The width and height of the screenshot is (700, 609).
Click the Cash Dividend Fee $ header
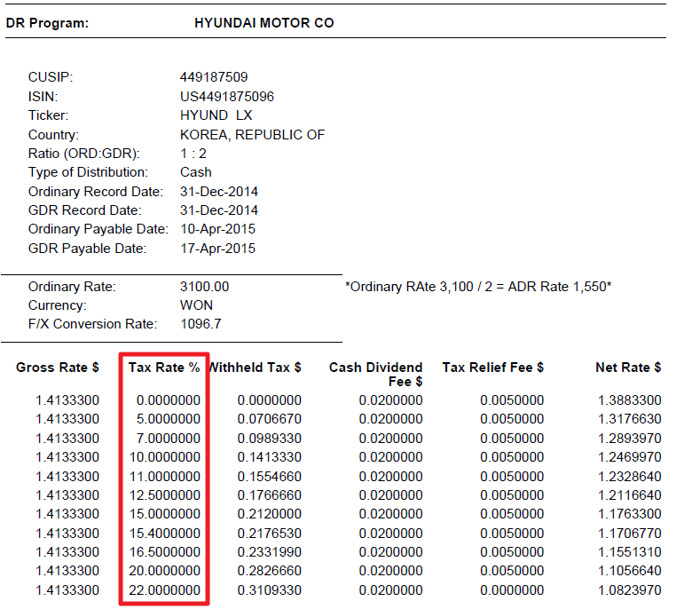(375, 375)
